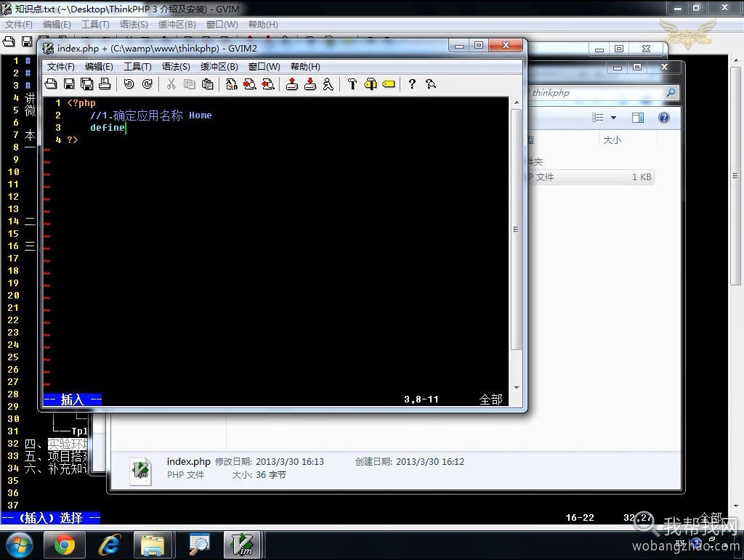Search help icon in GVIM2 toolbar
The image size is (744, 560).
(x=430, y=84)
